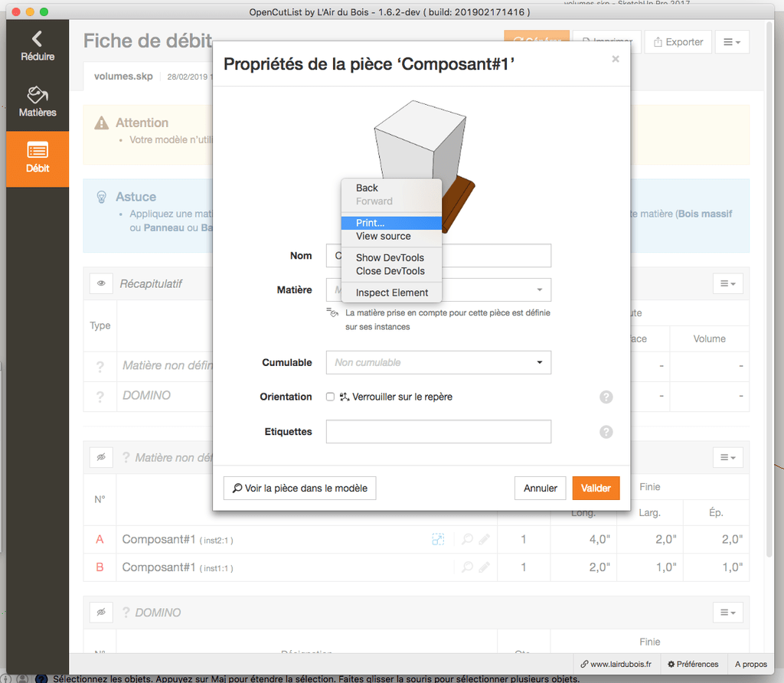Click into the Etiquettes input field
The image size is (784, 683).
439,432
